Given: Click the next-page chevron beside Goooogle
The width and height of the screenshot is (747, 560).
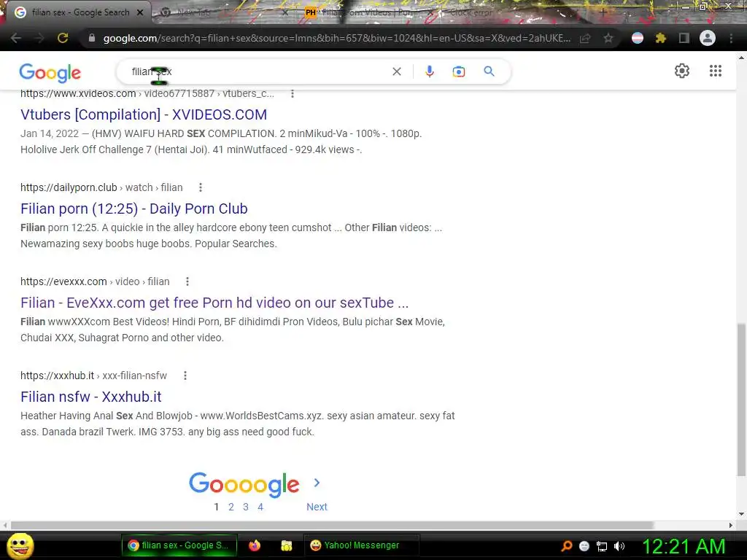Looking at the screenshot, I should [317, 483].
